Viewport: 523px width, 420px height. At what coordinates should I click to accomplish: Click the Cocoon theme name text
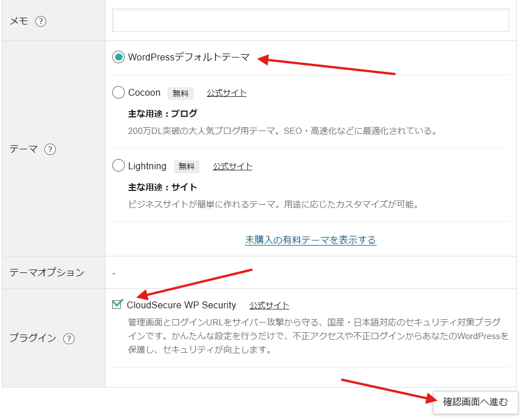click(144, 92)
